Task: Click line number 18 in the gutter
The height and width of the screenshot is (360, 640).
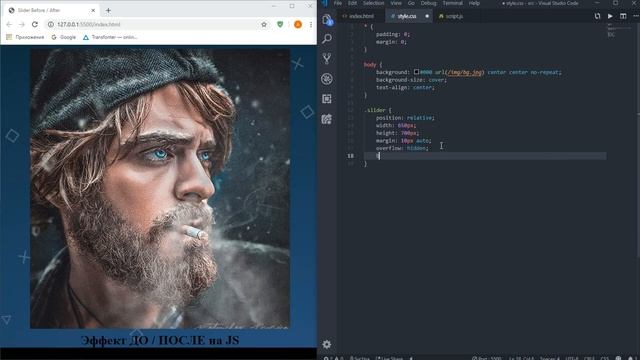Action: (x=351, y=156)
